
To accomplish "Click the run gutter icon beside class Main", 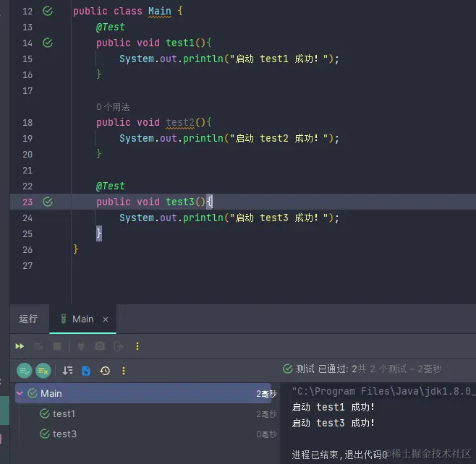I will coord(48,12).
